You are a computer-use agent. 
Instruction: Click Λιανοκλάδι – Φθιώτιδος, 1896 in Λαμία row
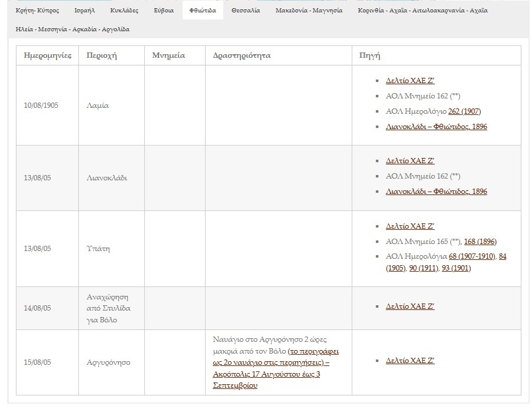[436, 127]
